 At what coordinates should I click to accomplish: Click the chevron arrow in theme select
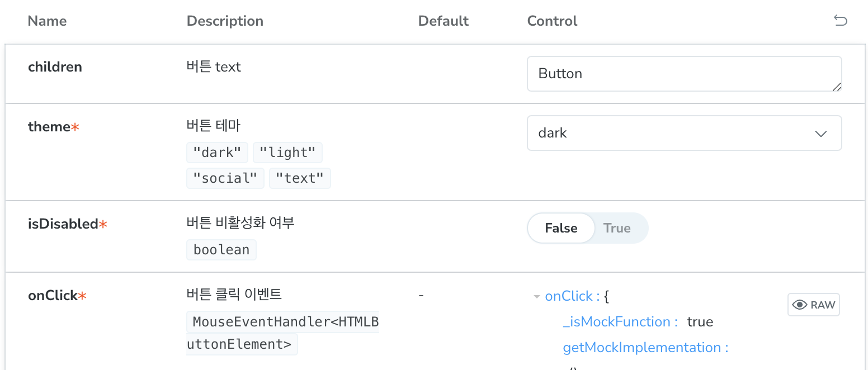point(820,134)
